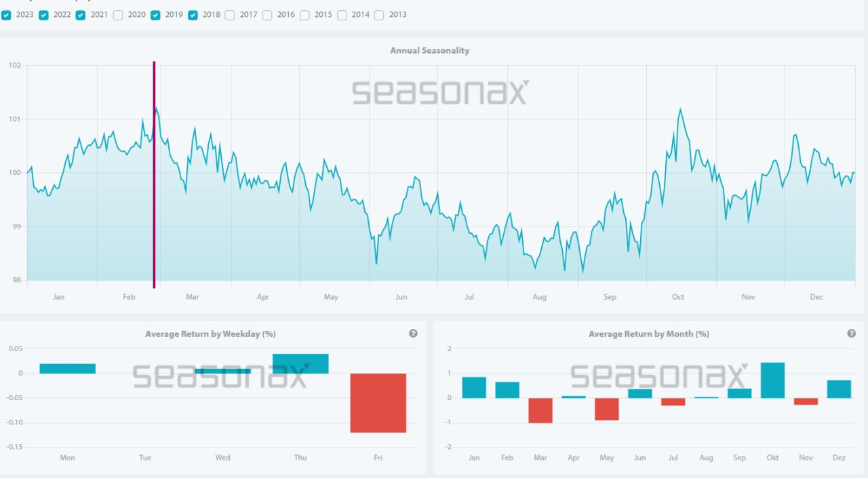Select the 2014 year checkbox
Image resolution: width=868 pixels, height=478 pixels.
tap(342, 15)
